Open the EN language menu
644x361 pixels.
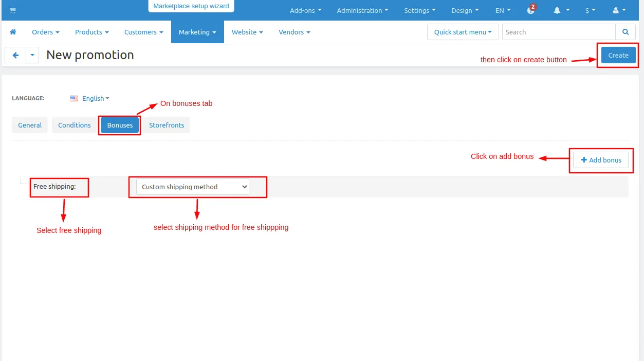[x=503, y=10]
